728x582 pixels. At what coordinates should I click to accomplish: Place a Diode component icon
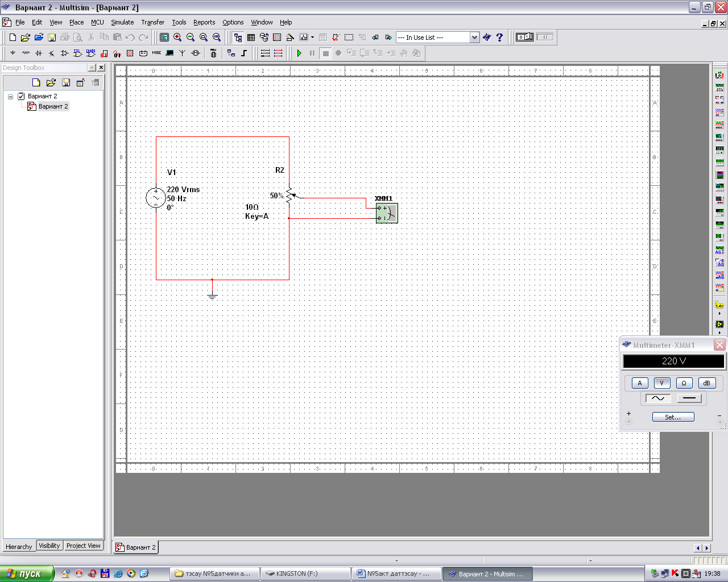[39, 53]
